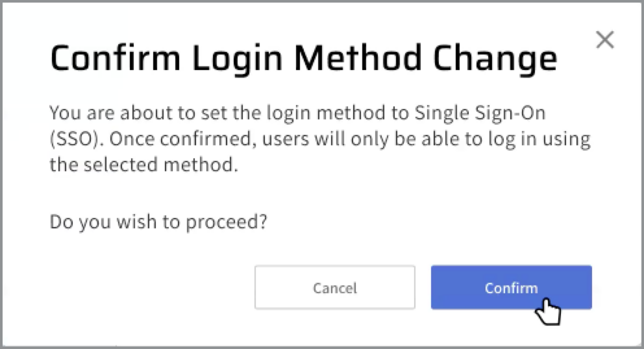Close the dialog with the X icon
The height and width of the screenshot is (349, 644).
pyautogui.click(x=604, y=40)
